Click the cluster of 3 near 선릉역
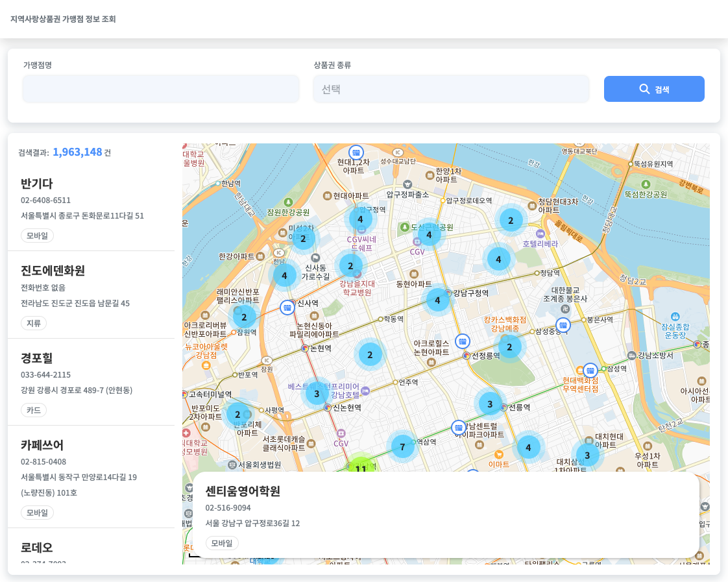Viewport: 728px width, 582px height. [490, 404]
